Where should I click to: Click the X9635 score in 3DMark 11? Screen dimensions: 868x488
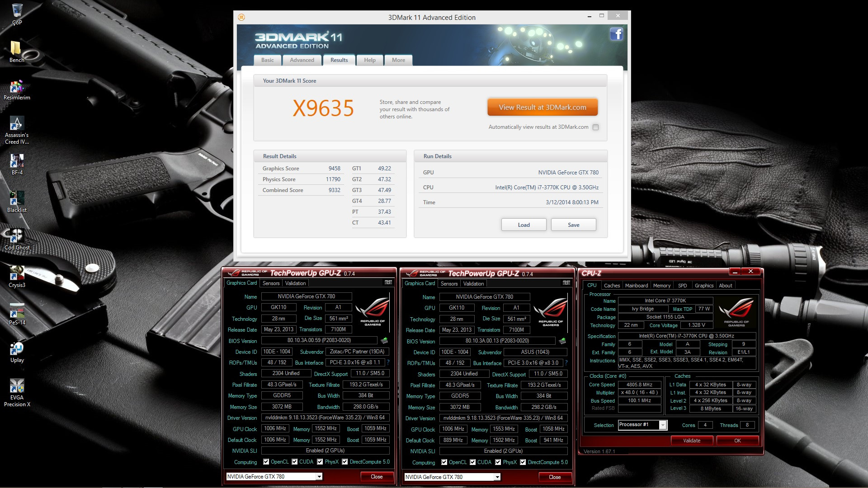(x=323, y=108)
